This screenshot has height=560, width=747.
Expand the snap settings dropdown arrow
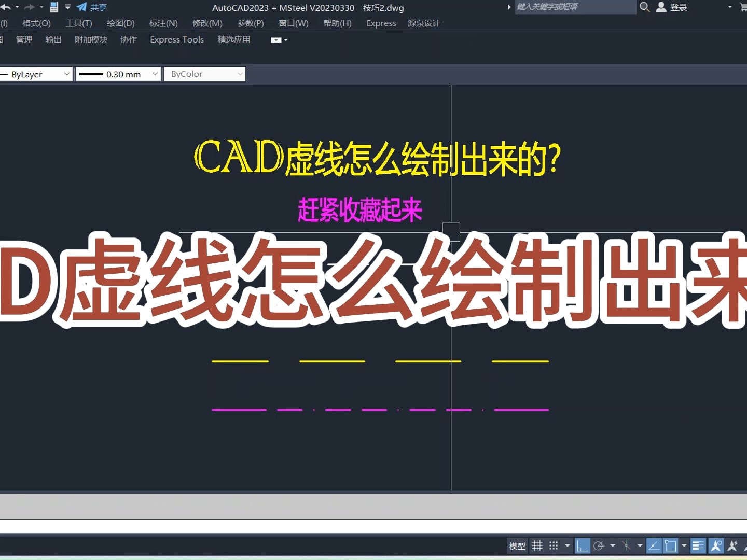(x=567, y=545)
